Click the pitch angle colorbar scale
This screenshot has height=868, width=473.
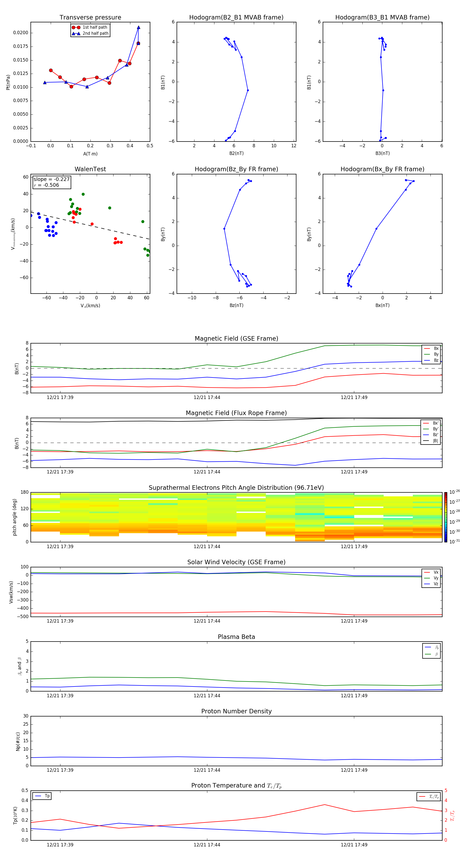[x=446, y=517]
